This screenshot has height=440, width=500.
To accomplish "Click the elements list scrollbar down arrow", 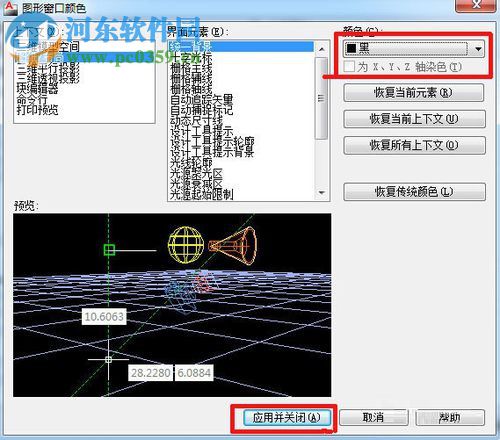I will click(321, 193).
